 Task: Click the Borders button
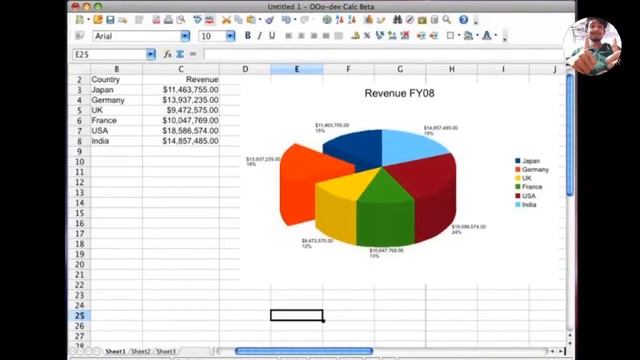(x=450, y=36)
